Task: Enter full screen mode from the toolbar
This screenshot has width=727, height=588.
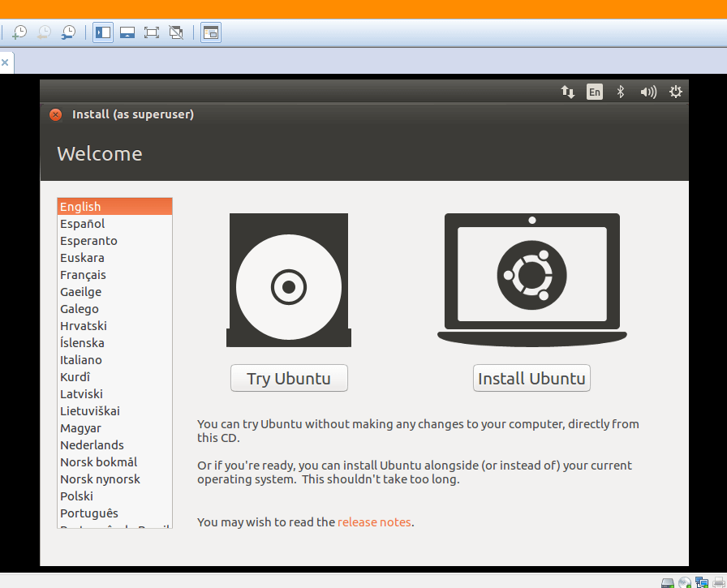Action: click(152, 32)
